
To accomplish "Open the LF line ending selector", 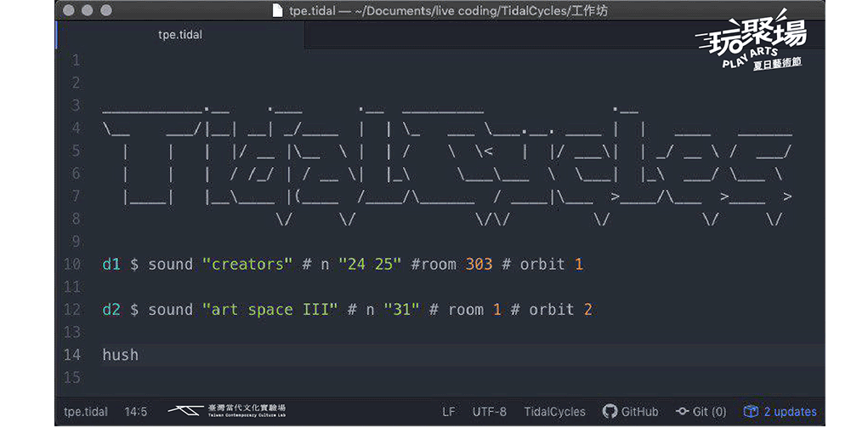I will coord(448,412).
